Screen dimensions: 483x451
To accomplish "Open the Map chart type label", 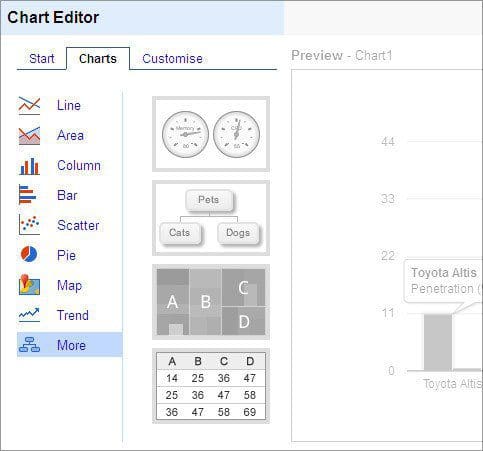I will (69, 286).
